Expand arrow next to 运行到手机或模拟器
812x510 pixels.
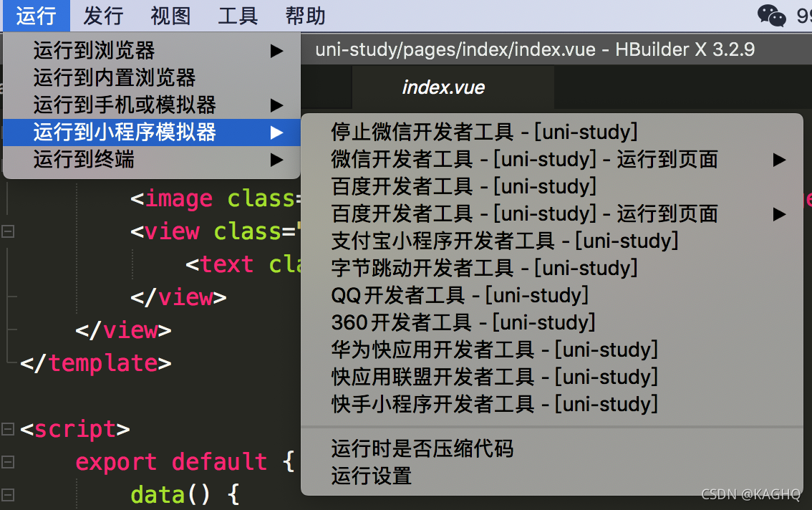tap(276, 105)
